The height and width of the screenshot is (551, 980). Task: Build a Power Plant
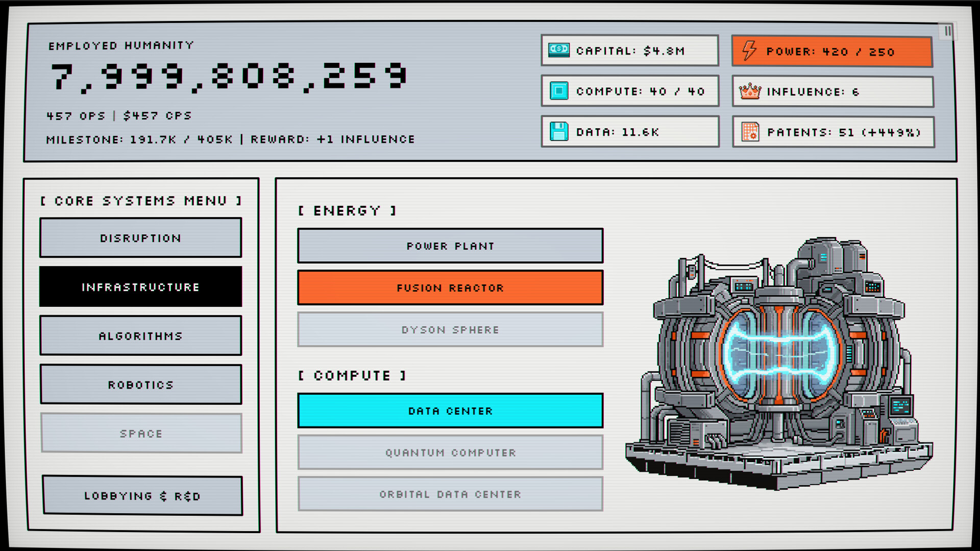(450, 246)
